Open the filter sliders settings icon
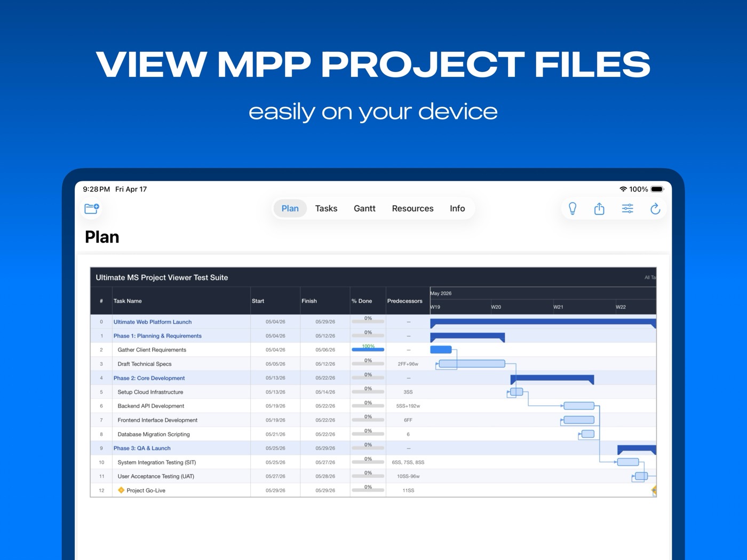 click(627, 209)
